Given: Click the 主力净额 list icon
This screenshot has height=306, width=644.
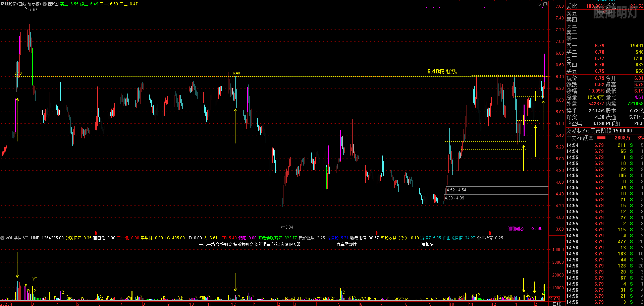Looking at the screenshot, I should (591, 138).
